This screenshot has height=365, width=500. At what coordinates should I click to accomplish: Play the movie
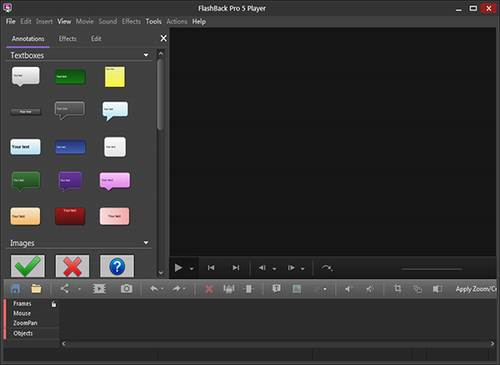[178, 268]
